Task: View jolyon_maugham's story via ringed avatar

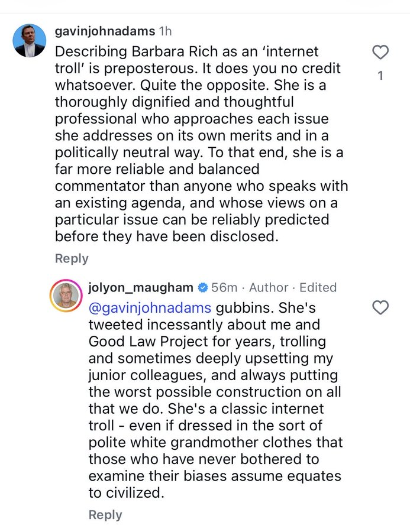Action: tap(66, 296)
